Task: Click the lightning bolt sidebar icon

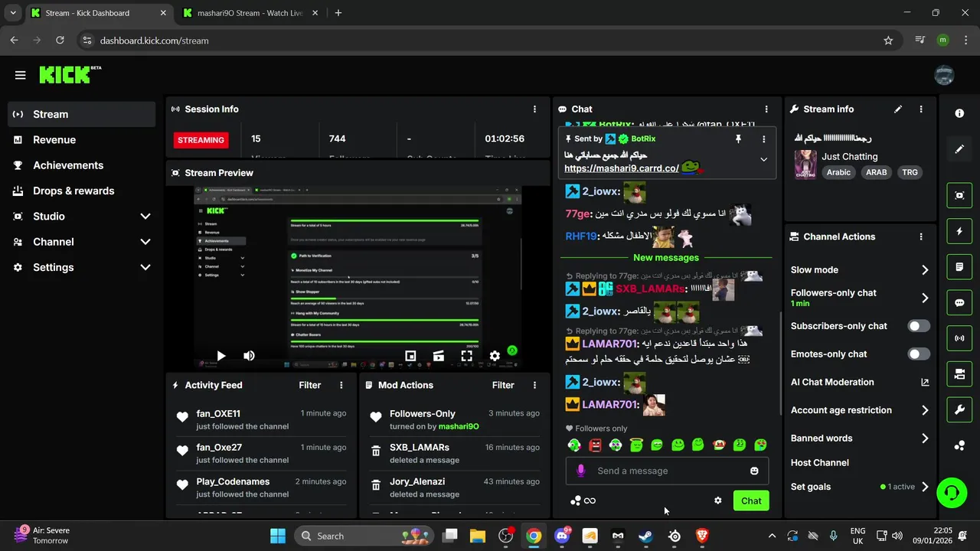Action: coord(959,231)
